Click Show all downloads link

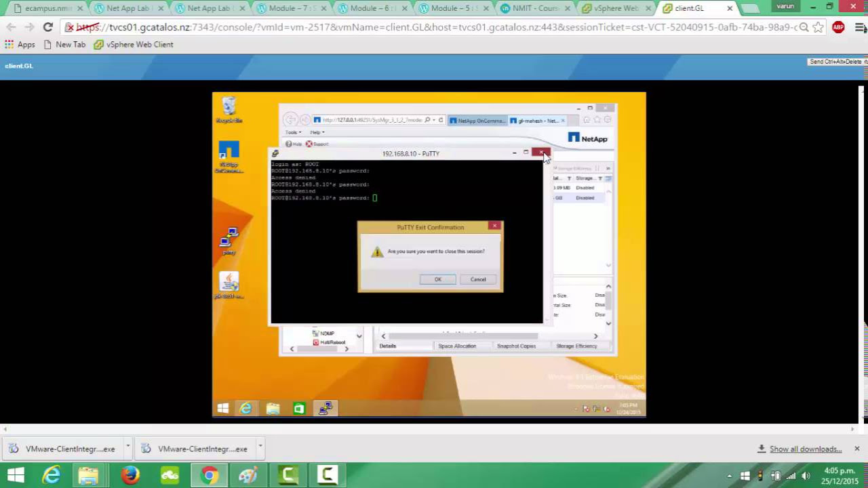806,449
